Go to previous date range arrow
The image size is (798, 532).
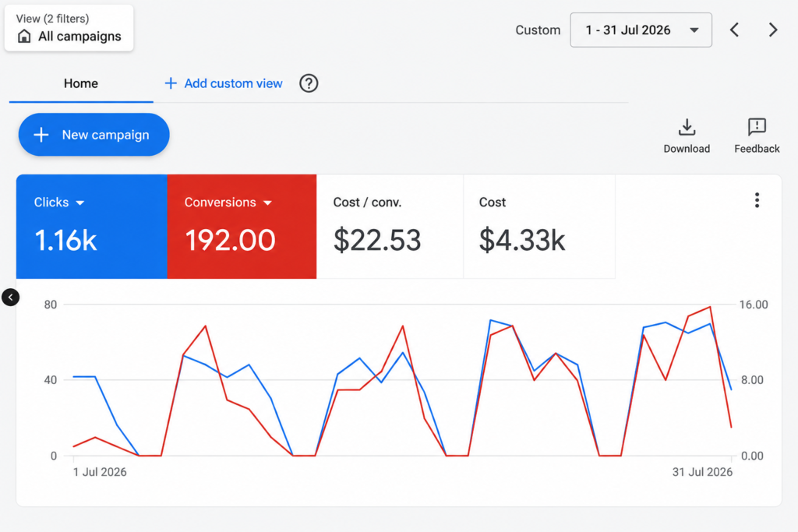[x=734, y=30]
